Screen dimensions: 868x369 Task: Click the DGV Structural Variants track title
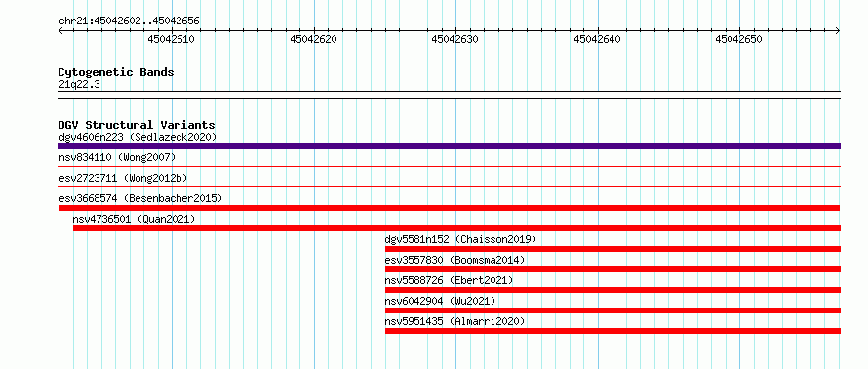coord(137,125)
